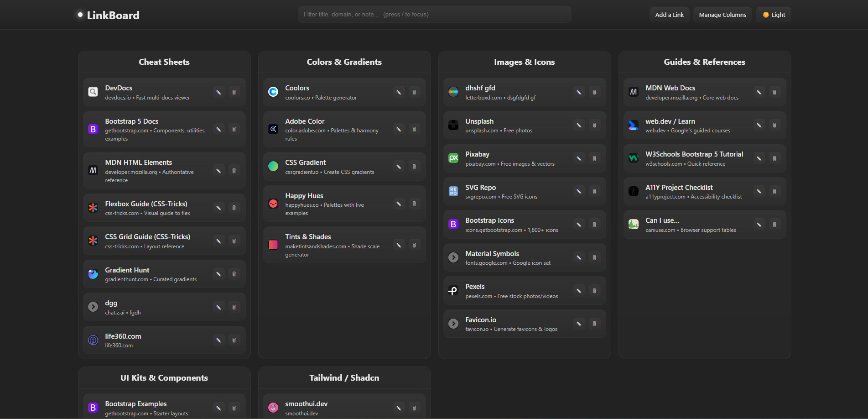Edit the Coolors link
The image size is (868, 419).
(x=399, y=92)
